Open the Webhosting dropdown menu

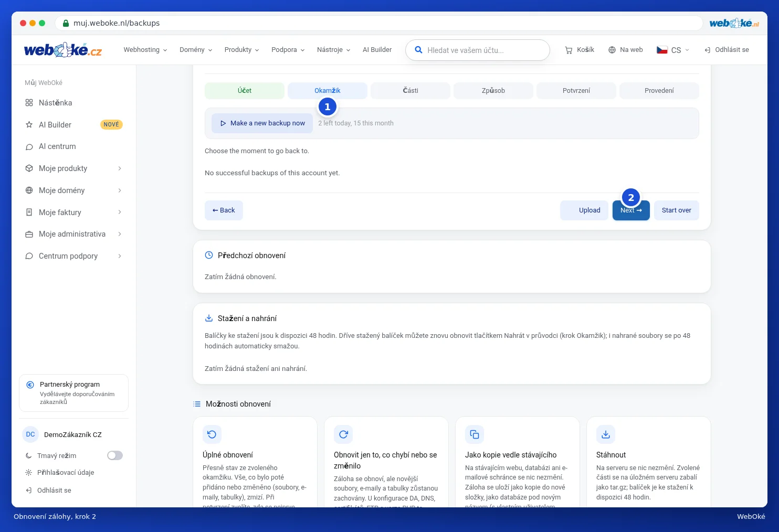145,50
